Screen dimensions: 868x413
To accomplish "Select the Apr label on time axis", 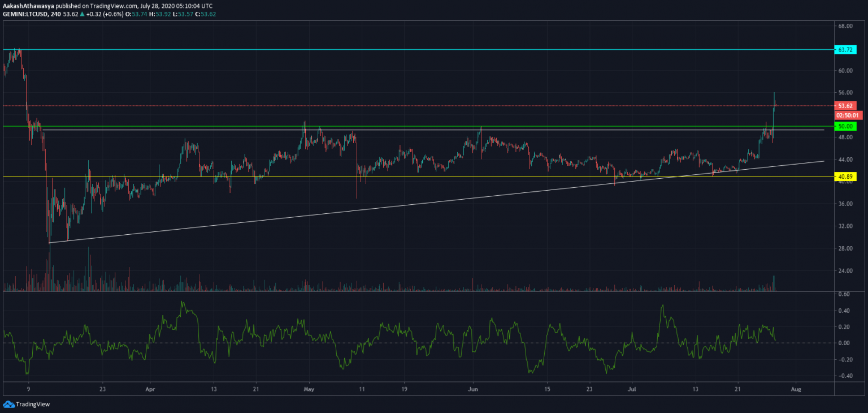I will 150,389.
